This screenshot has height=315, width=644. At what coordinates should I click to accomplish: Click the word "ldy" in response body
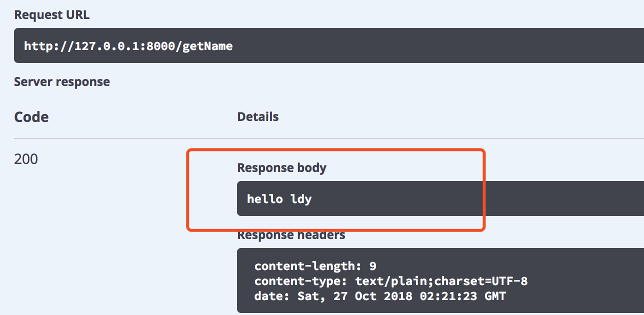tap(301, 199)
